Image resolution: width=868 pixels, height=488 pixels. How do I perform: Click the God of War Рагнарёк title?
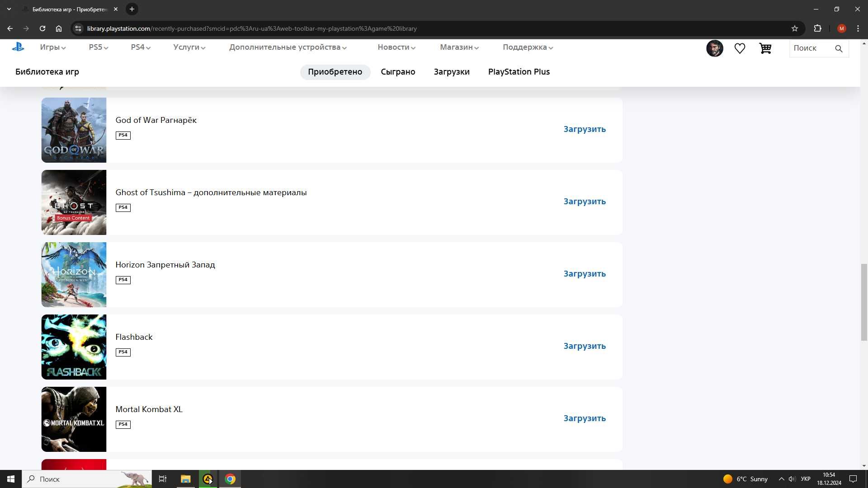pos(156,120)
